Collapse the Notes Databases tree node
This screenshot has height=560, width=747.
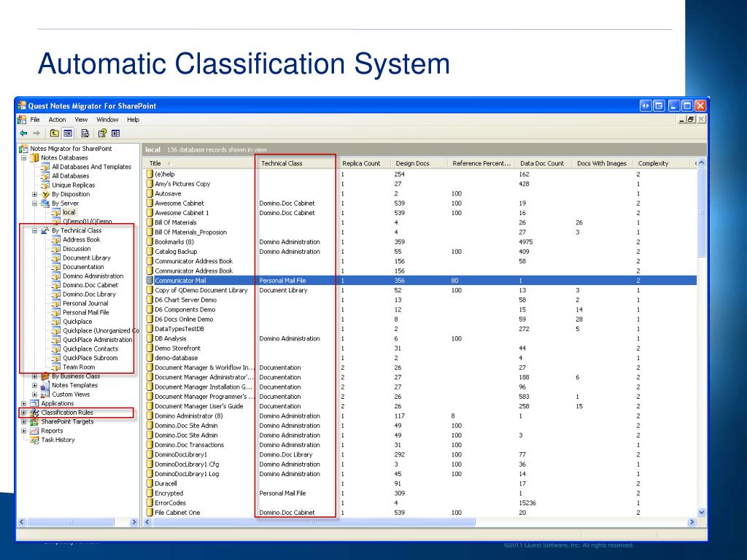[x=23, y=157]
